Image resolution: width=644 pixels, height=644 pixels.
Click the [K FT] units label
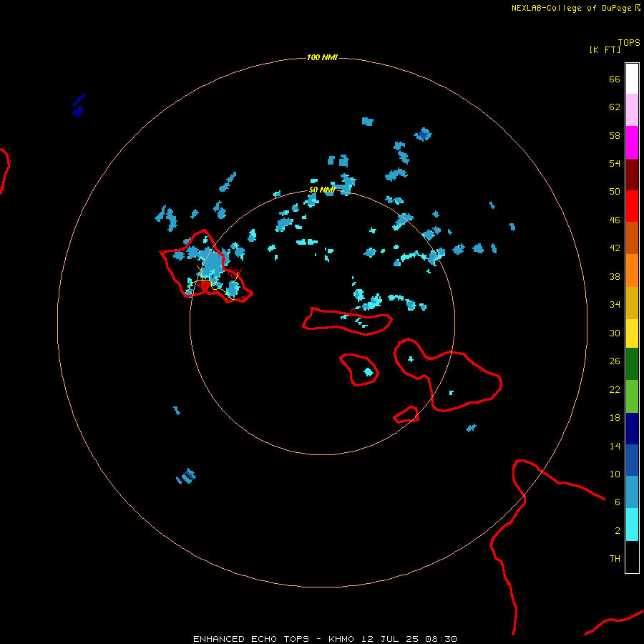(x=605, y=49)
